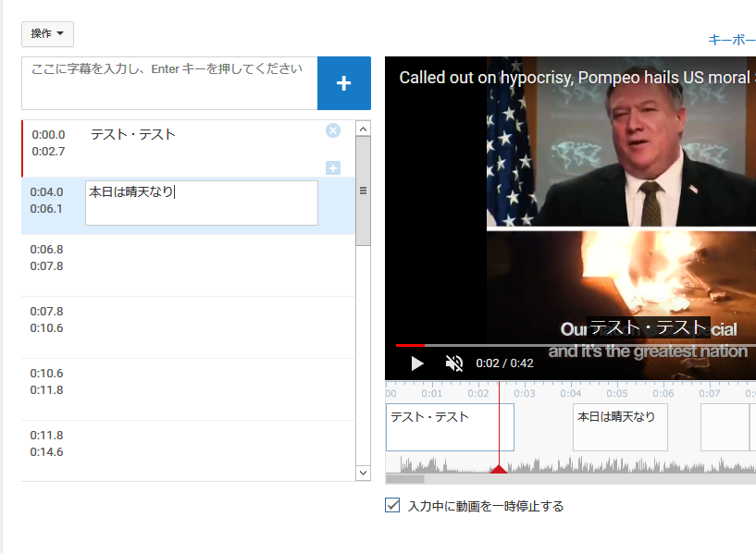Delete the テスト・テスト caption with X icon
The image size is (756, 554).
pos(333,130)
